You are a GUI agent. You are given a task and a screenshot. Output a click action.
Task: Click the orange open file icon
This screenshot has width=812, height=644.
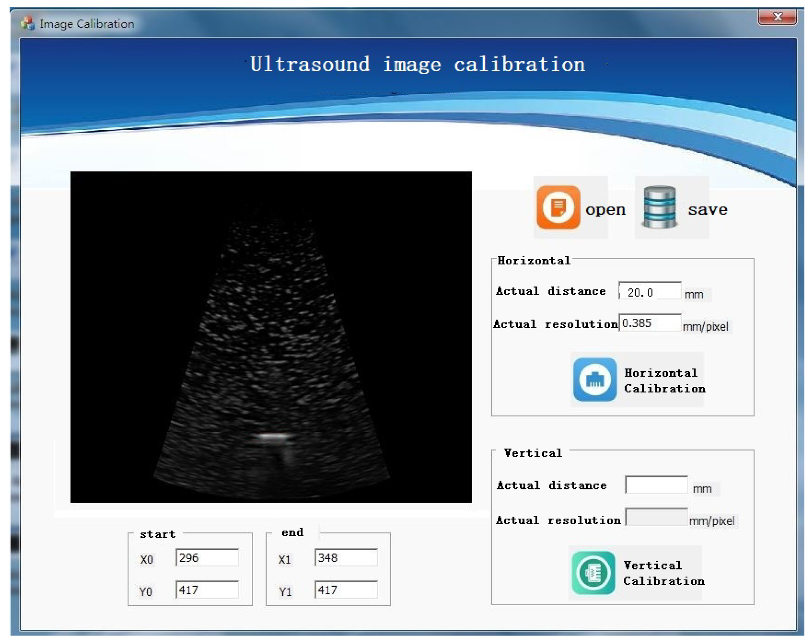558,207
